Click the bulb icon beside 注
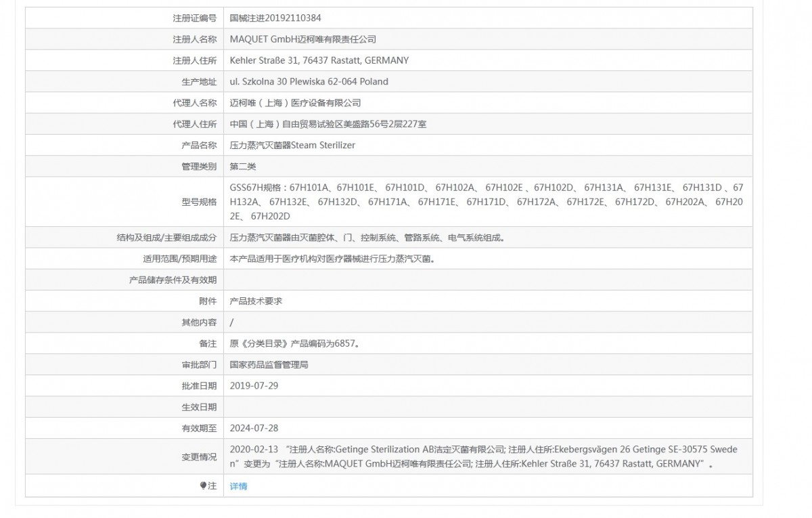 (203, 485)
